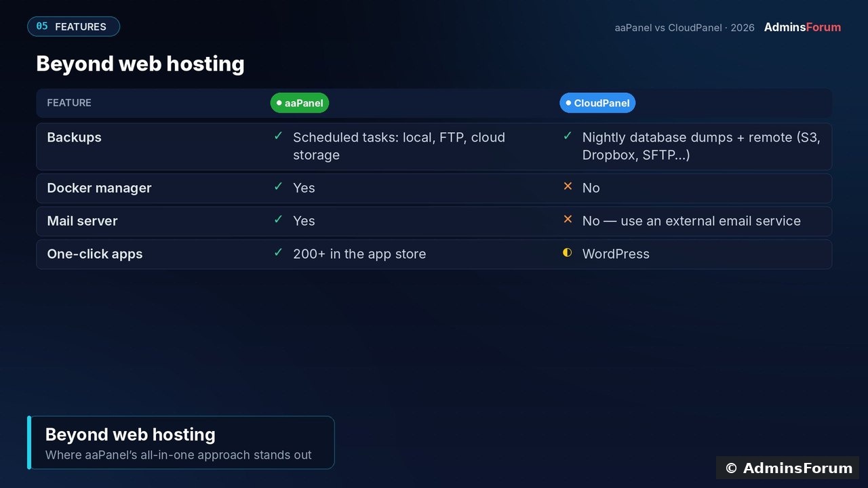The width and height of the screenshot is (868, 488).
Task: Click the One-click apps row label
Action: [x=95, y=254]
